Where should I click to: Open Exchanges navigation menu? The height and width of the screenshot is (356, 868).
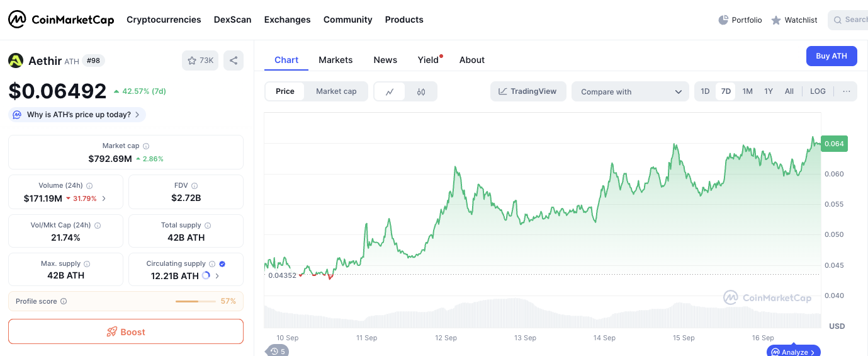[x=287, y=20]
